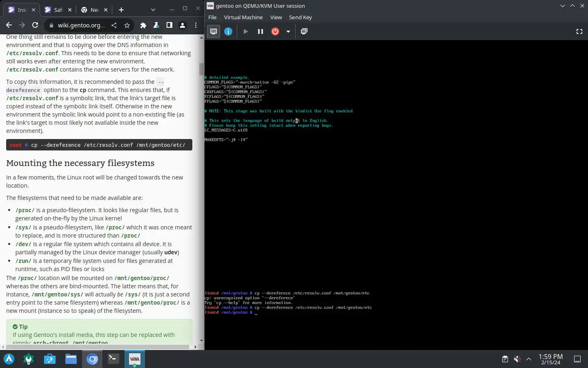Open Chrome Labs flask icon

156,25
